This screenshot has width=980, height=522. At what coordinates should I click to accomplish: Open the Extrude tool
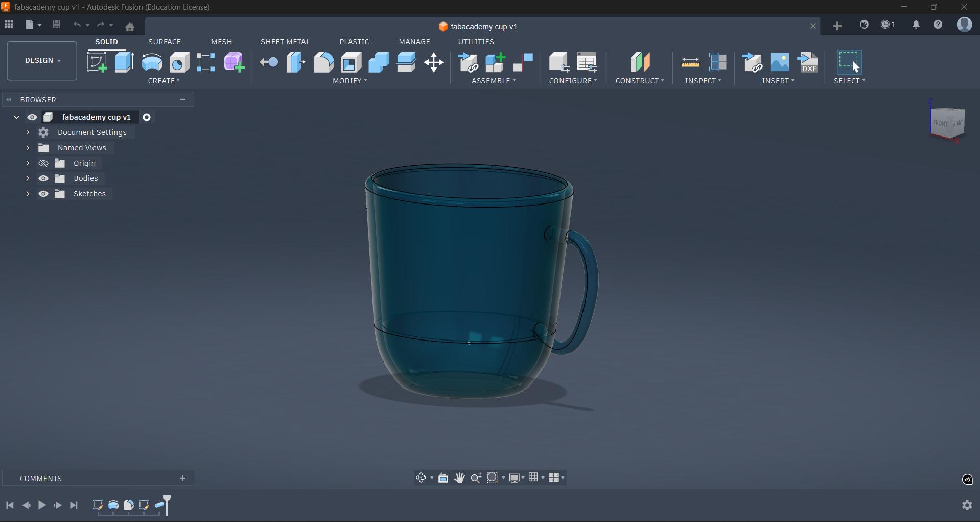(123, 62)
